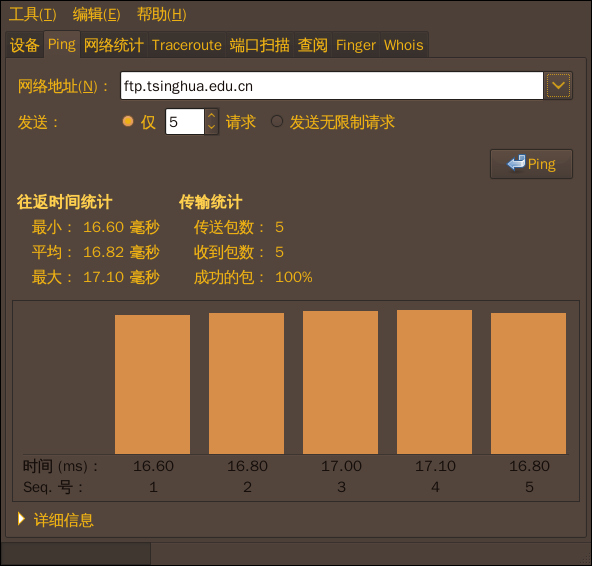Open the 查阅 tab
Screen dimensions: 592x566
313,45
